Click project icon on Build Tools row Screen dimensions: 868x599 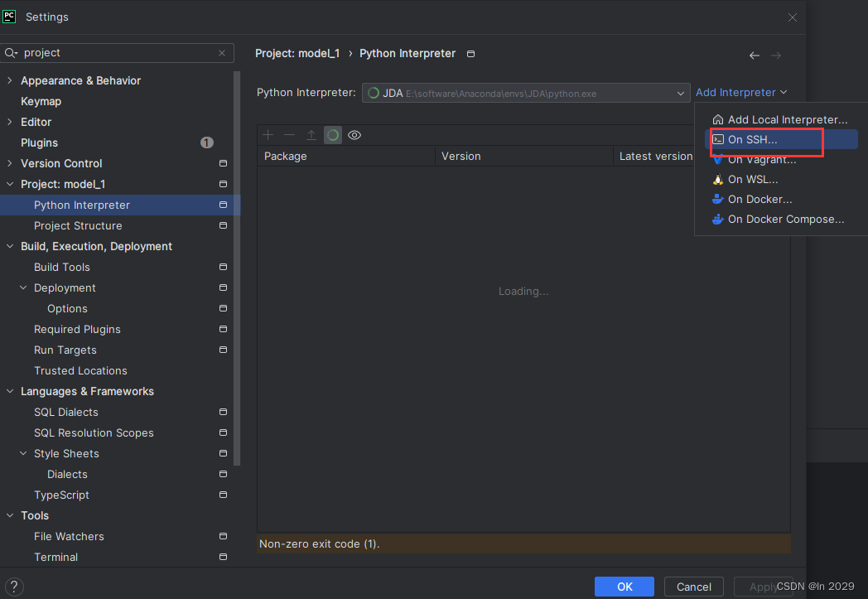[223, 267]
